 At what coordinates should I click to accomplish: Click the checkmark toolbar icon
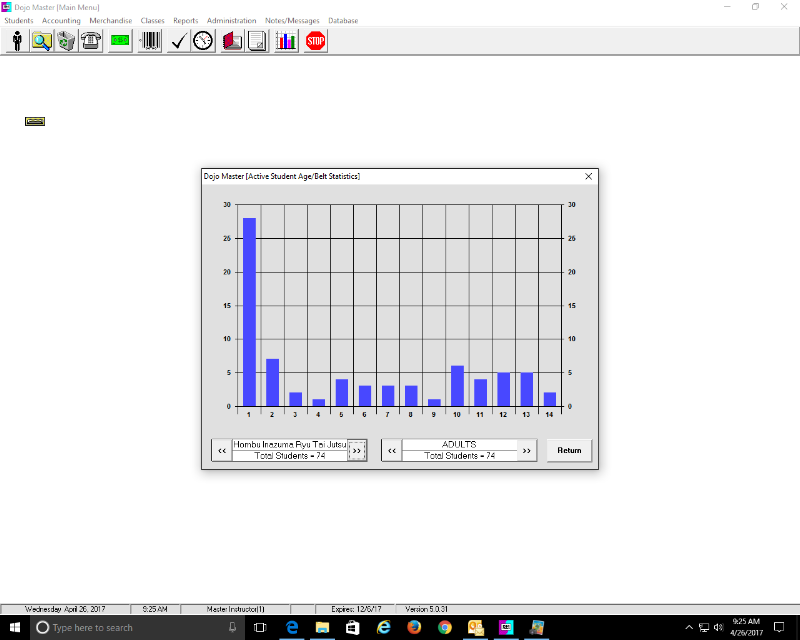pyautogui.click(x=179, y=41)
